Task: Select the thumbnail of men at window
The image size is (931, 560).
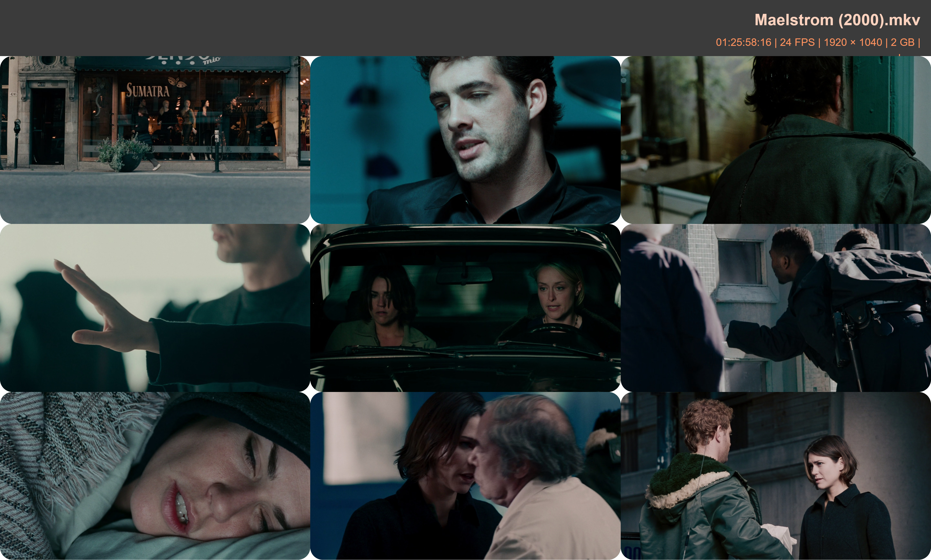Action: pyautogui.click(x=776, y=307)
